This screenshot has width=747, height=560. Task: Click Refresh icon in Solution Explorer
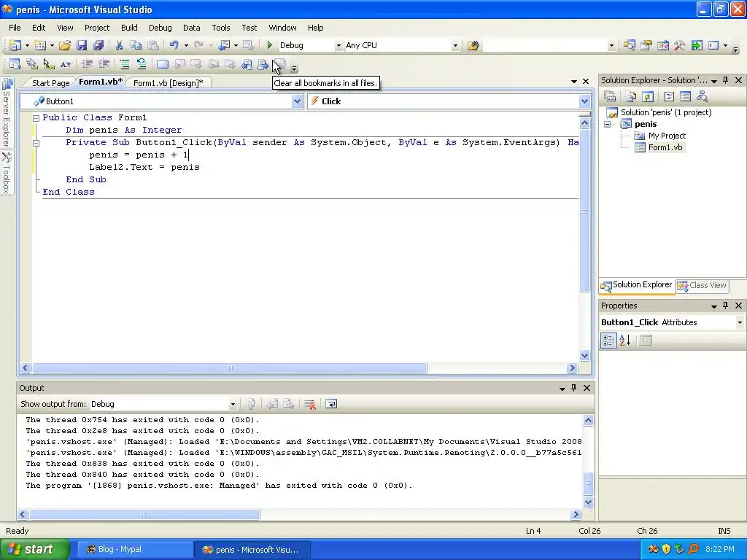(648, 97)
